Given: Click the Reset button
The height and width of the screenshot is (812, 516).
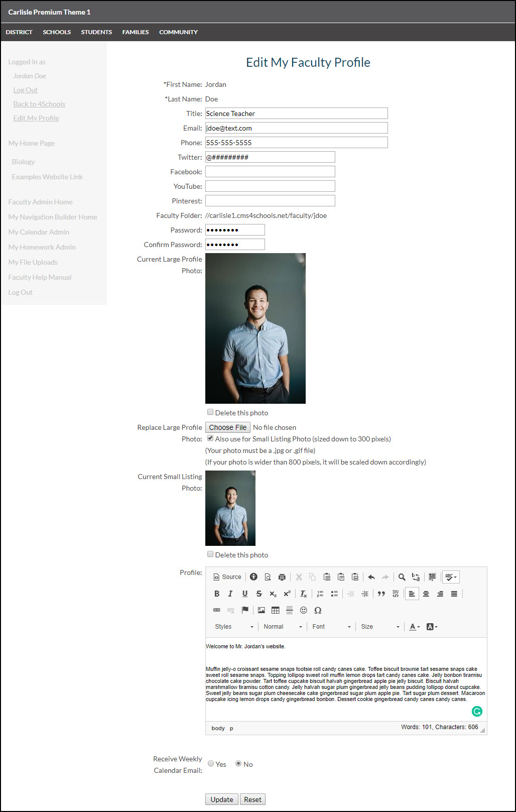Looking at the screenshot, I should (x=252, y=799).
